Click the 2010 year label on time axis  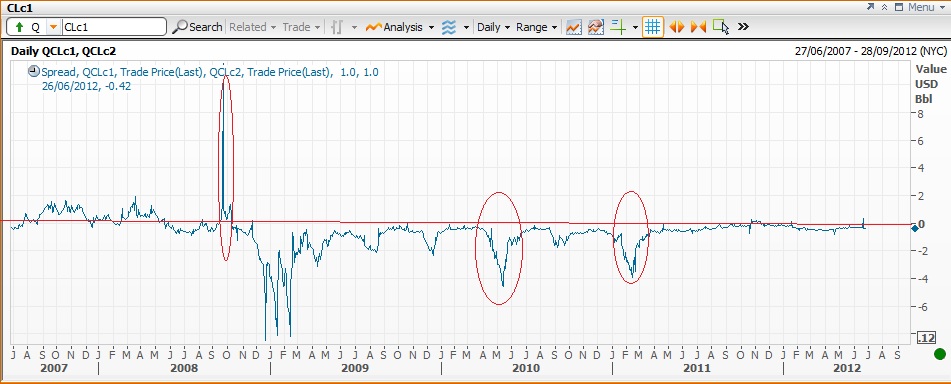(527, 369)
